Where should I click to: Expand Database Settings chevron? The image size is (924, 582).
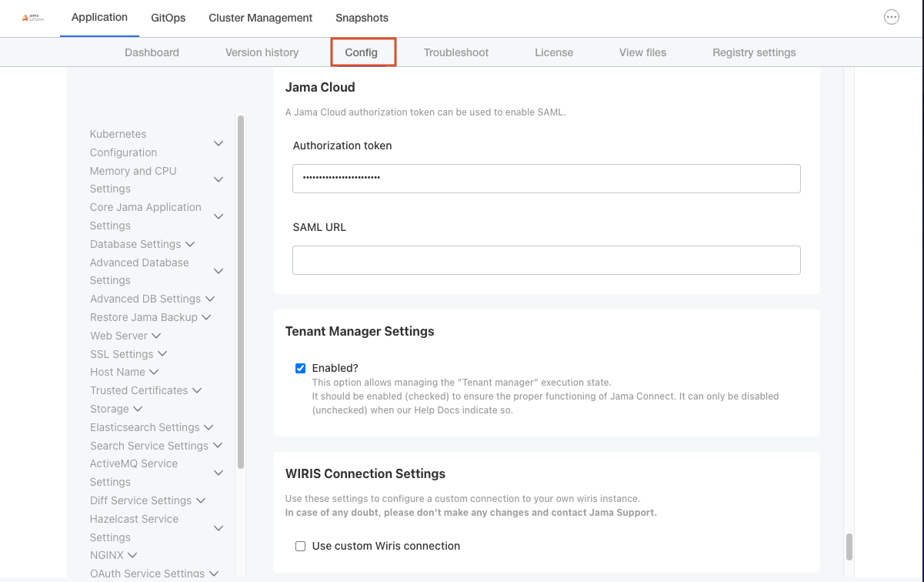190,244
